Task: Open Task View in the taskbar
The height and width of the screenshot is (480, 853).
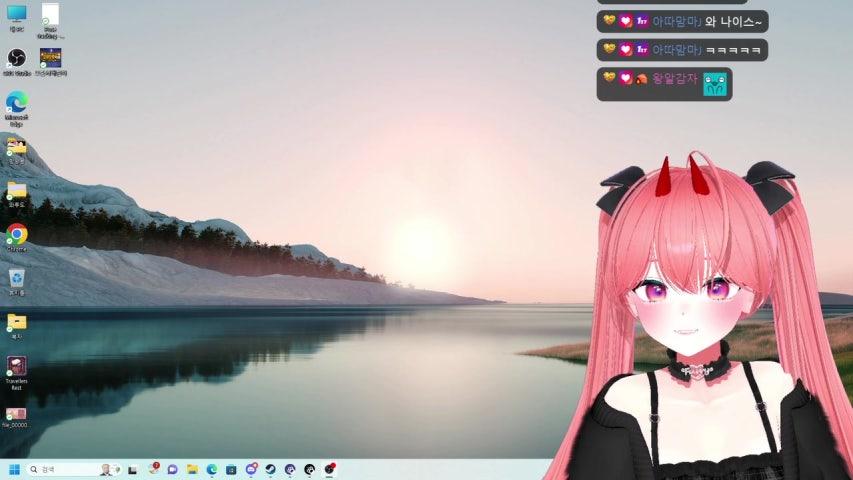Action: pos(132,470)
